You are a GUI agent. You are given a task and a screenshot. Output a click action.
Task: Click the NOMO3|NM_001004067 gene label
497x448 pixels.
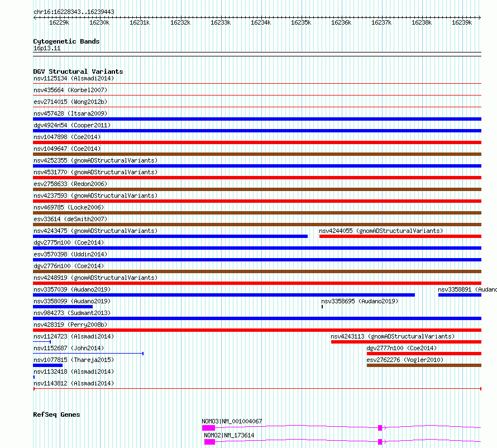coord(232,421)
